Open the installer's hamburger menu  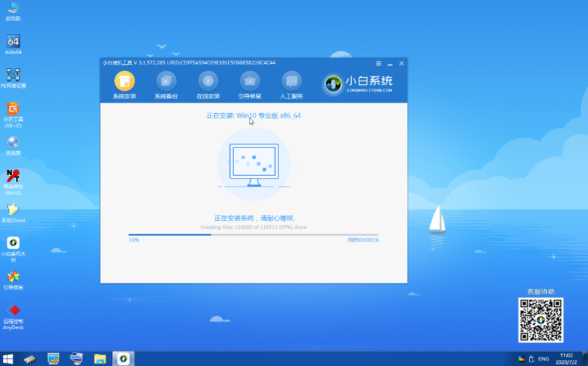point(378,63)
